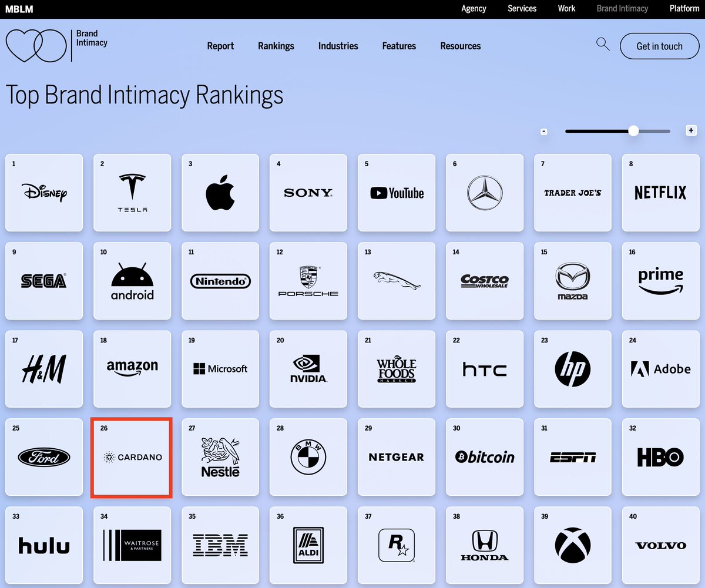Screen dimensions: 705x588
Task: Go to Agency in top bar
Action: coord(474,8)
